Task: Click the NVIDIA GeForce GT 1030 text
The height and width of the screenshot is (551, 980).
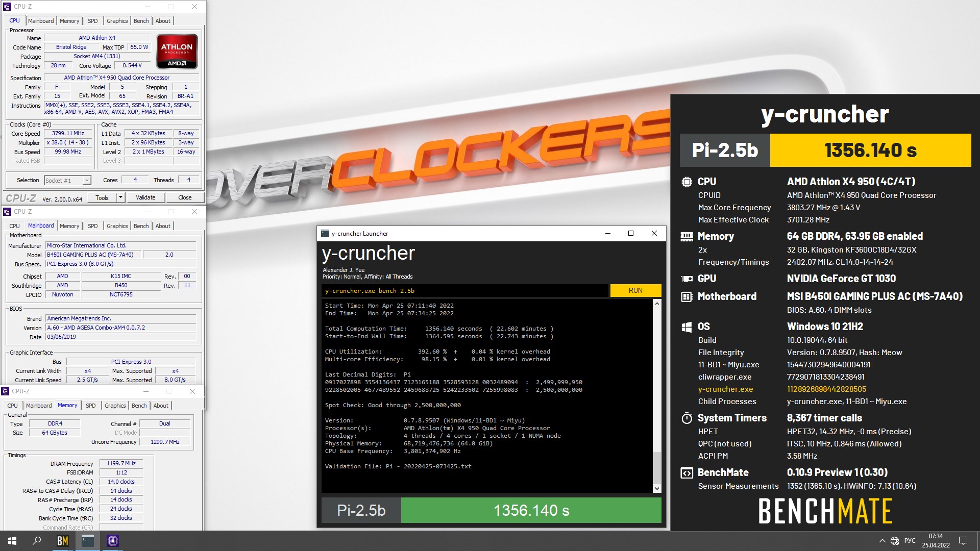Action: [841, 279]
